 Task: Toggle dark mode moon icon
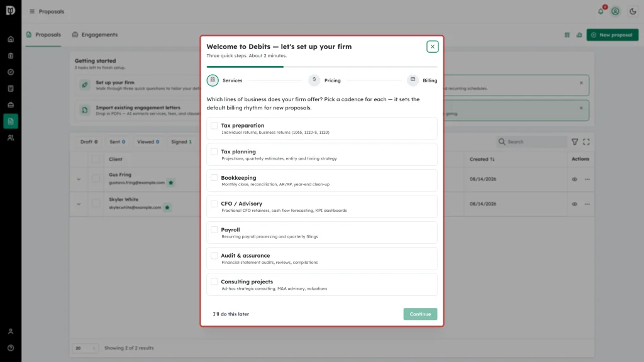pos(633,11)
